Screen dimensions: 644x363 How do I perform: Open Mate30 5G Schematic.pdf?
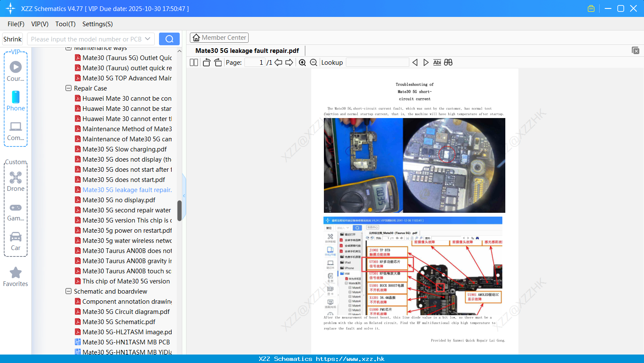coord(115,322)
